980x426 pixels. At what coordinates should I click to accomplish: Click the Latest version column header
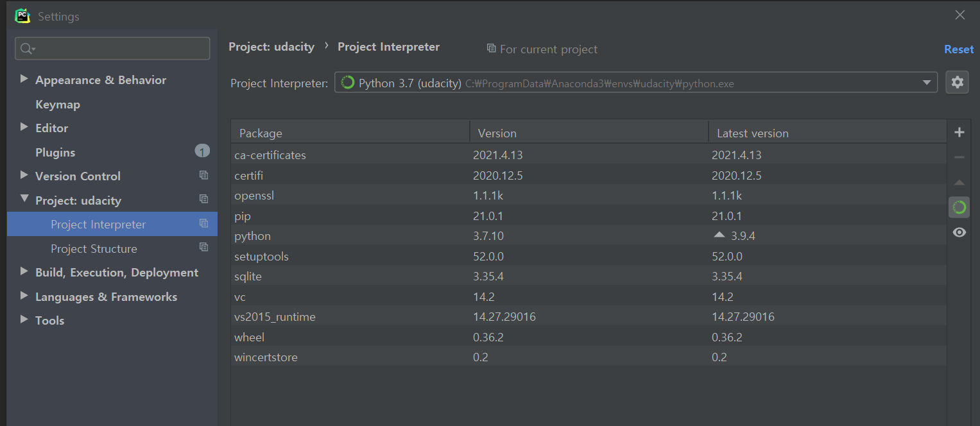pos(828,133)
